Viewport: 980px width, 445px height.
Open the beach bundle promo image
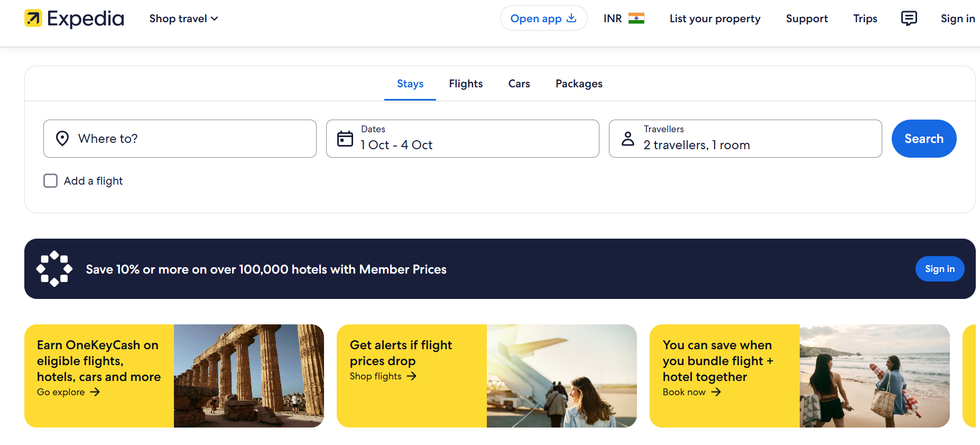click(x=874, y=376)
